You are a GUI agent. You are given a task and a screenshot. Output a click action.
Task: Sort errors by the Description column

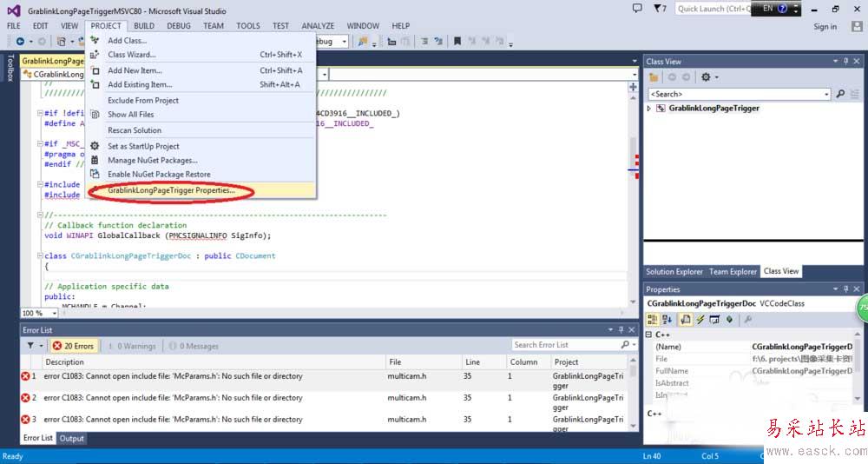point(214,362)
